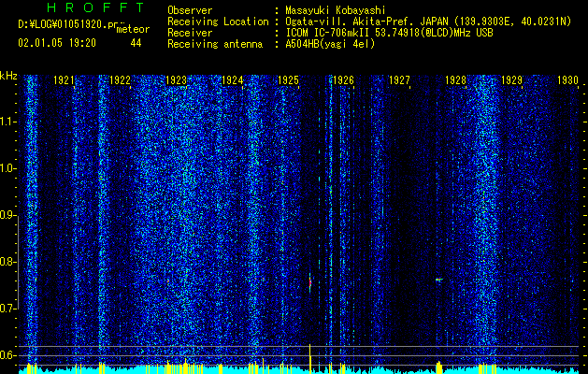Click the 1.1 kHz axis tick label

click(x=7, y=122)
